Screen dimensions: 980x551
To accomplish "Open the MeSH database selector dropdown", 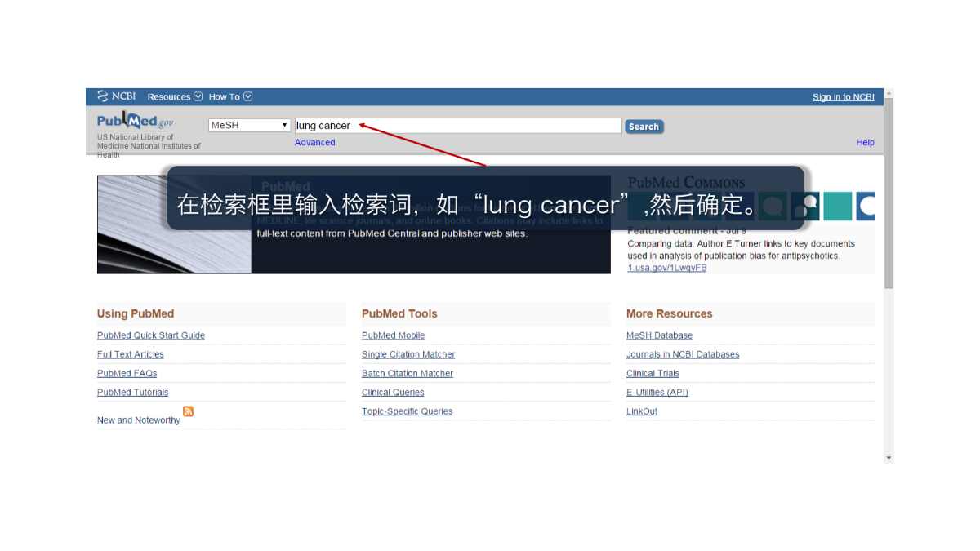I will click(x=249, y=126).
